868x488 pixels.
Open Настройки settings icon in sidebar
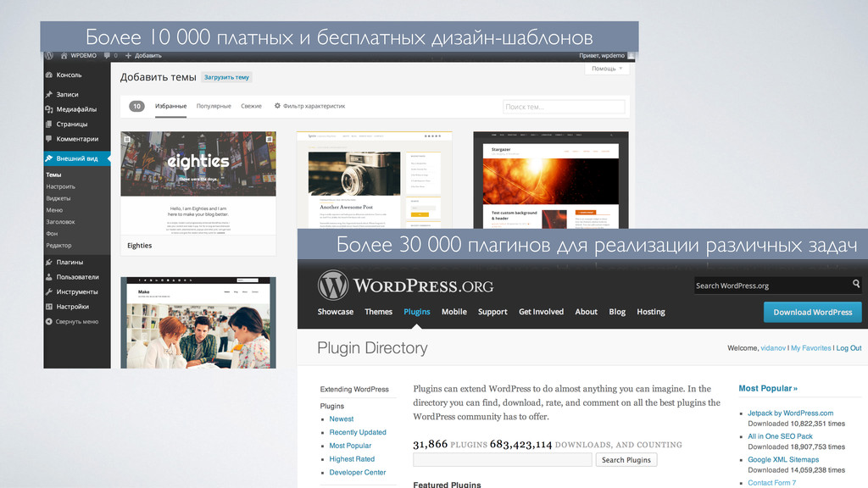point(48,307)
